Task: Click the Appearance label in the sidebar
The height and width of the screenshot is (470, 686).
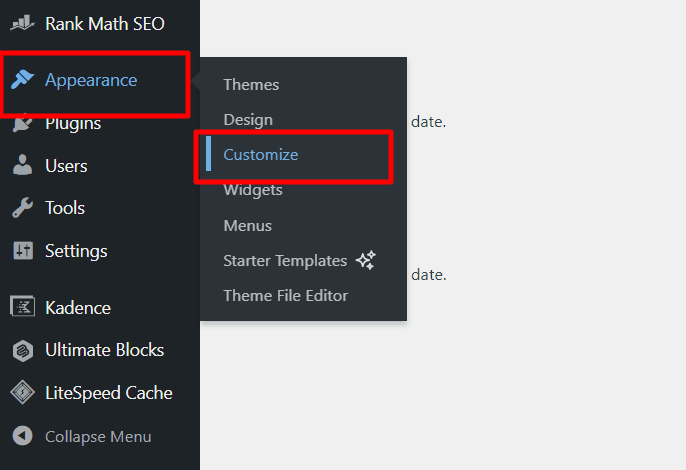Action: pos(91,81)
